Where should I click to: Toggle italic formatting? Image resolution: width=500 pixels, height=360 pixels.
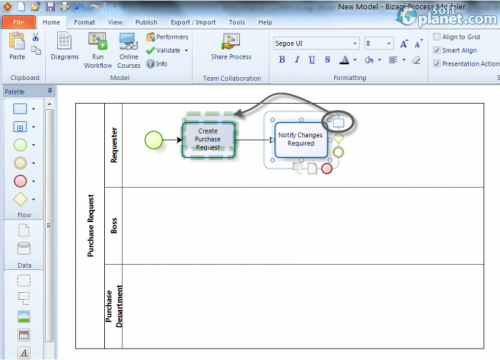click(x=297, y=60)
